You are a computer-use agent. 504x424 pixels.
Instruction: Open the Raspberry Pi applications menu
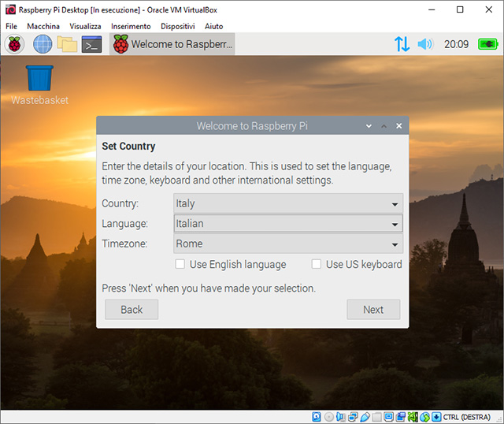click(x=15, y=44)
